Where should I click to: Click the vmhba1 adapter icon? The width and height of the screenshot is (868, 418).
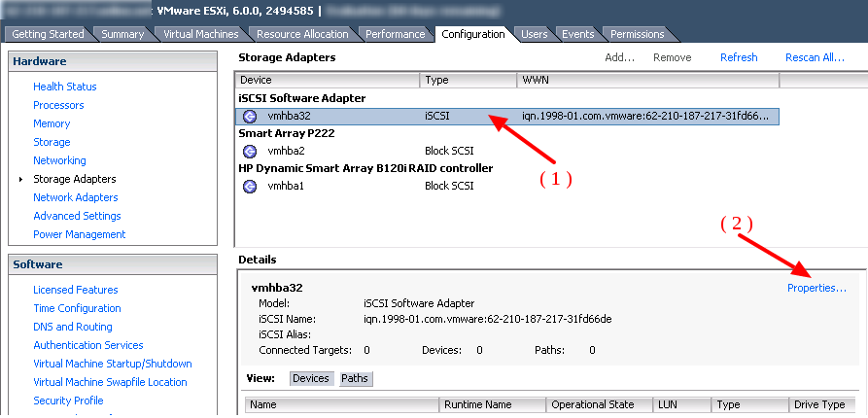click(249, 186)
